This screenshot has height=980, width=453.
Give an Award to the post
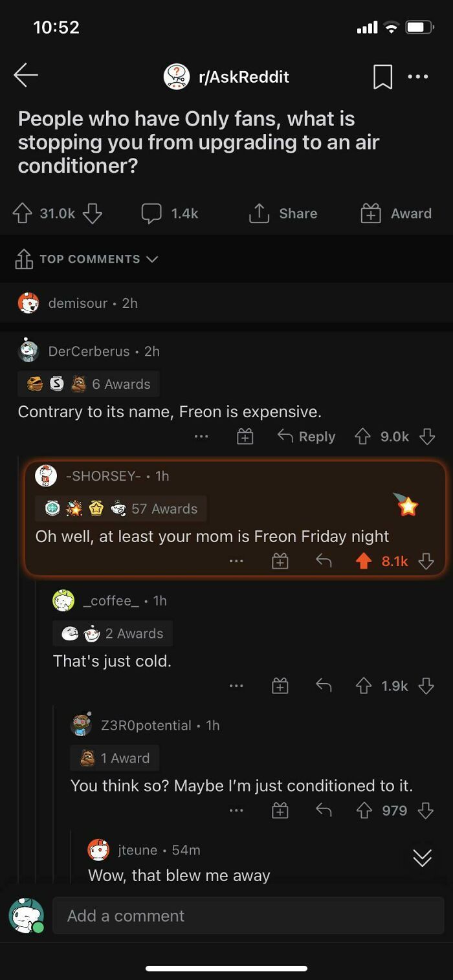click(x=370, y=213)
